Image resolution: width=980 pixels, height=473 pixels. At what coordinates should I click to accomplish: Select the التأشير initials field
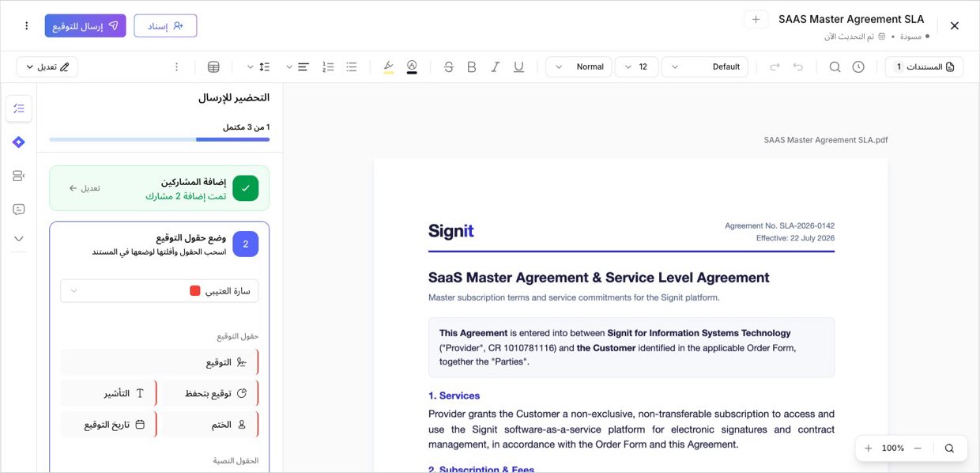108,393
